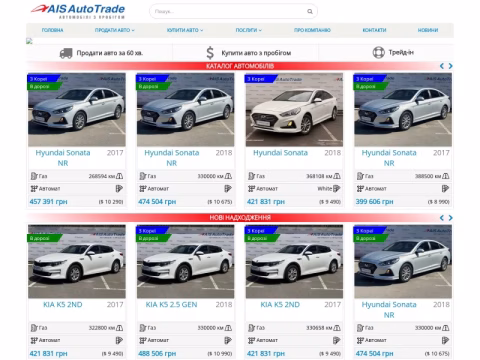Screen dimensions: 480x360
Task: Click the mileage icon next to 322800 км
Action: coord(120,328)
